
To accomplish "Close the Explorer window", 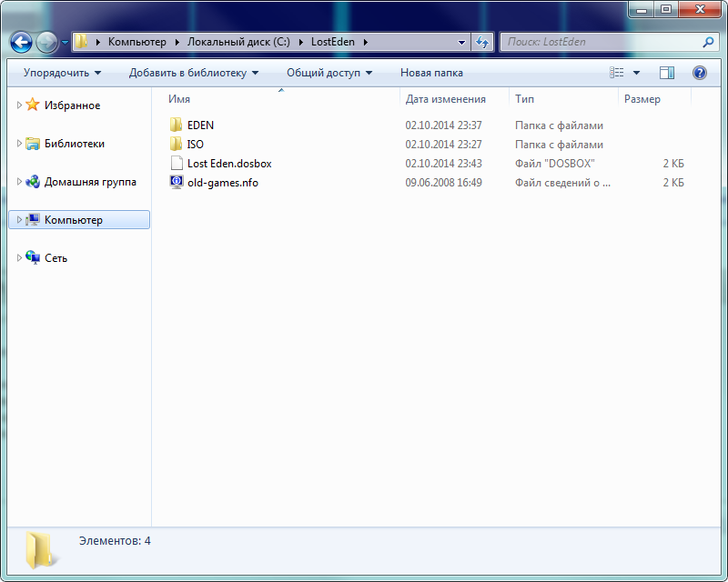I will 700,9.
